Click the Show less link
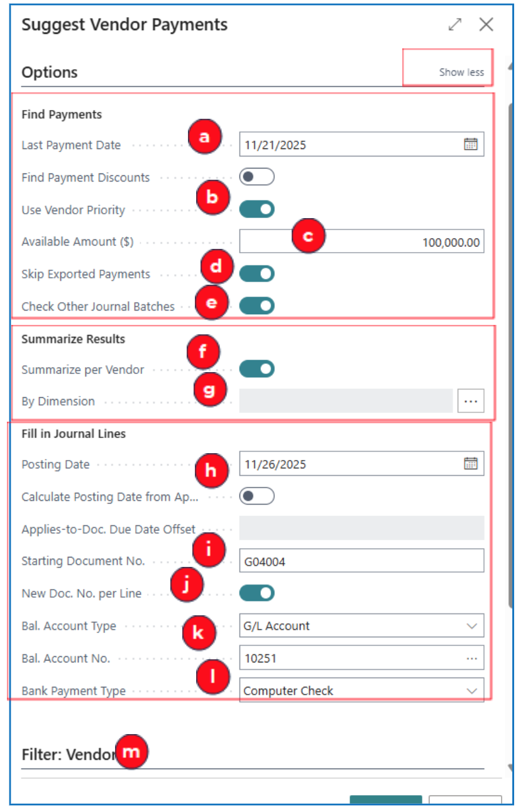The width and height of the screenshot is (528, 812). tap(461, 72)
